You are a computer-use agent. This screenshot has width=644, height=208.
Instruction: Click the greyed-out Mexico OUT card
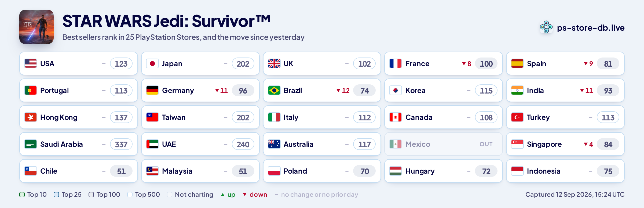[x=444, y=144]
